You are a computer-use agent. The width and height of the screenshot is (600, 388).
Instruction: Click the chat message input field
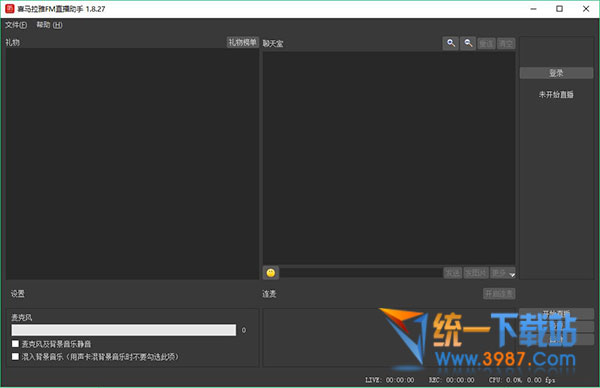point(361,273)
